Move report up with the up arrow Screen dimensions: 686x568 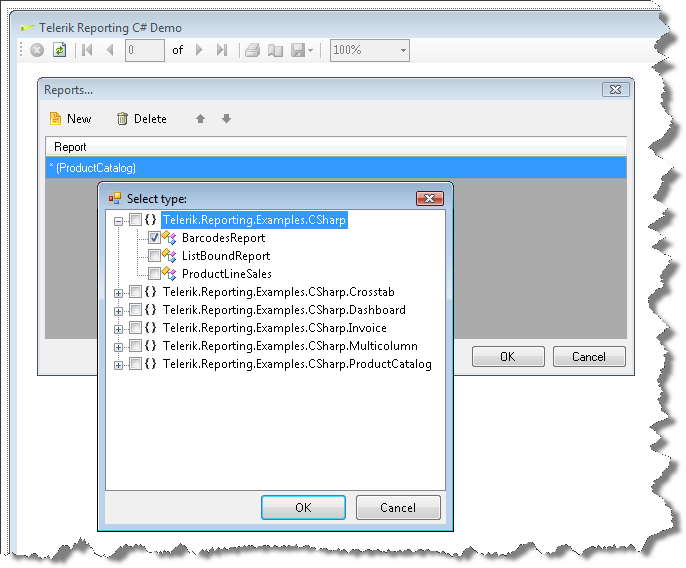coord(200,119)
